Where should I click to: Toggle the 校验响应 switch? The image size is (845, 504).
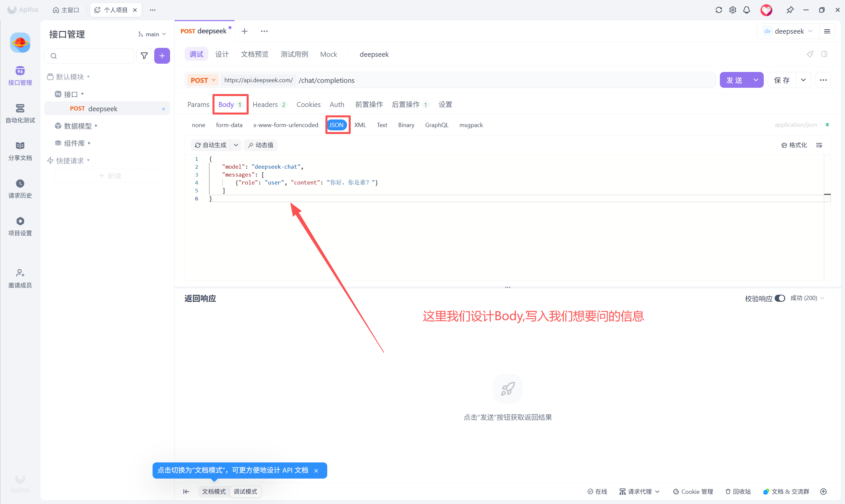tap(780, 298)
